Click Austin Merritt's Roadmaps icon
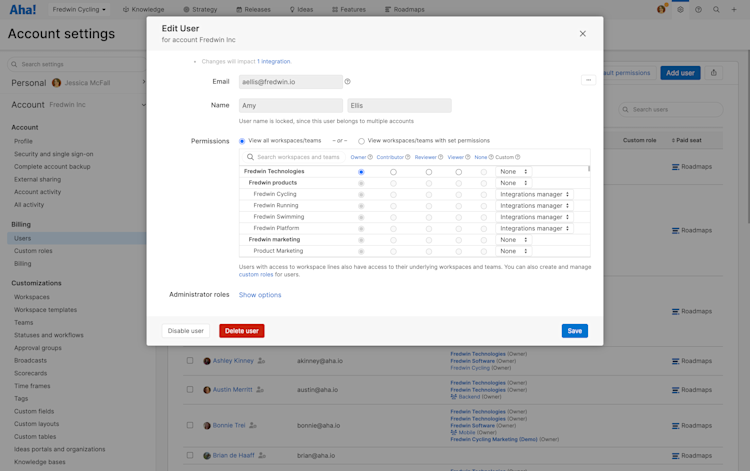 675,390
